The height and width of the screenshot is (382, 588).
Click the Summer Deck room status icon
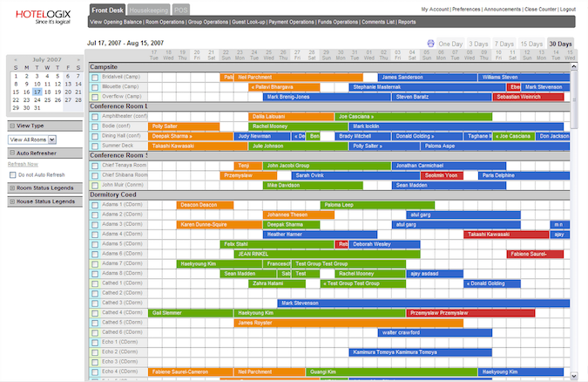click(95, 146)
